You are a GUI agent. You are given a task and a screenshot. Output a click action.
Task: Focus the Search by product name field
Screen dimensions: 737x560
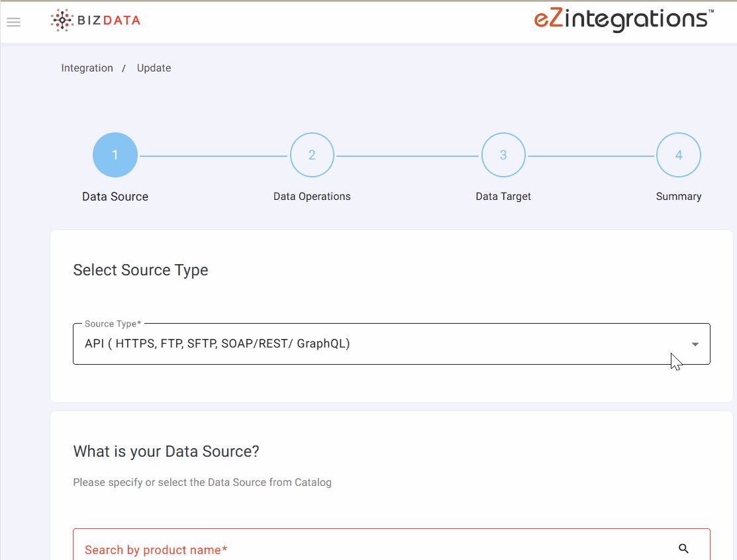pyautogui.click(x=371, y=549)
